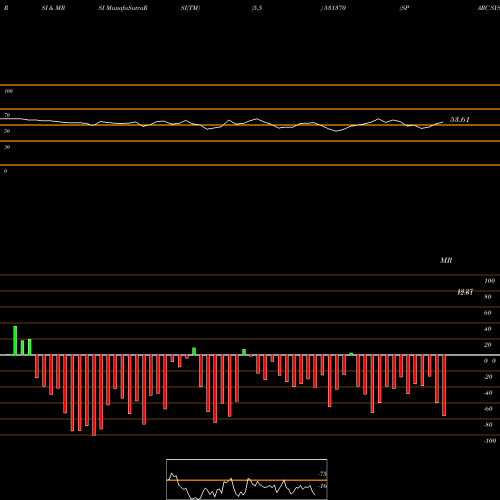Viewport: 500px width, 500px height.
Task: Click the tallest green histogram bar at the left
Action: point(15,340)
